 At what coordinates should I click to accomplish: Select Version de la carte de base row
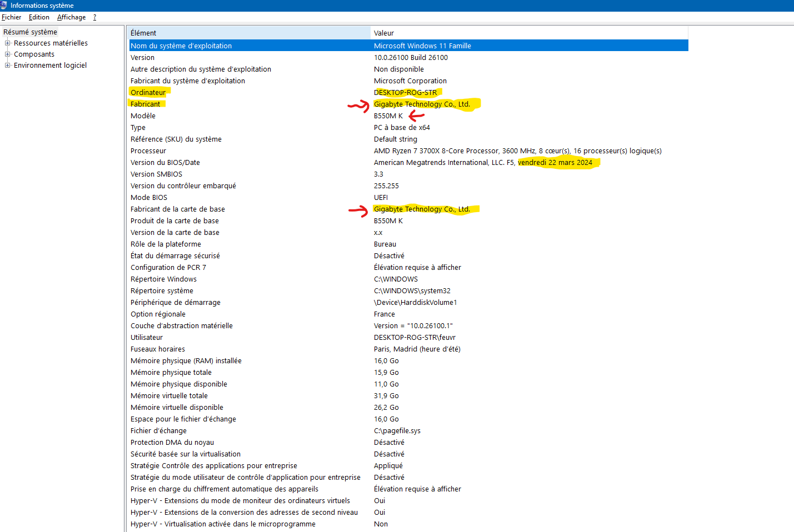175,233
